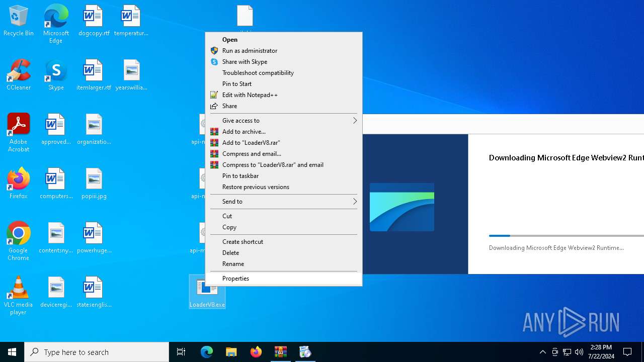Launch CCleaner desktop shortcut
The width and height of the screenshot is (644, 362).
tap(19, 75)
